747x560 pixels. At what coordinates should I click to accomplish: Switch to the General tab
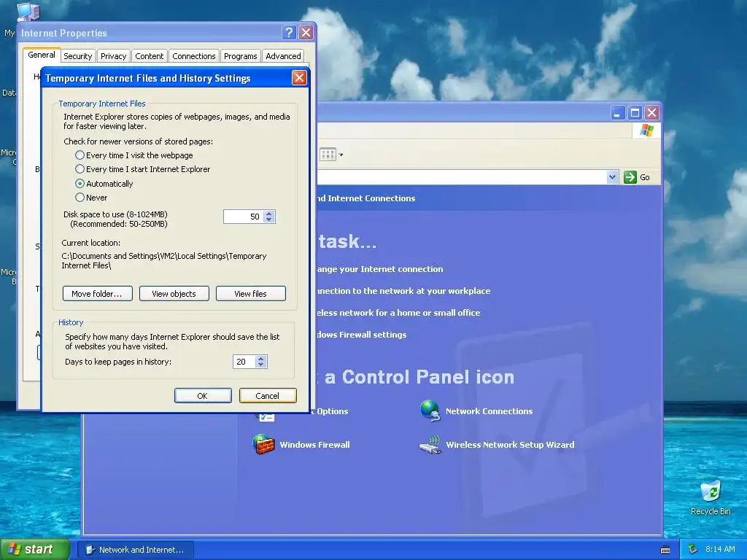[x=42, y=55]
